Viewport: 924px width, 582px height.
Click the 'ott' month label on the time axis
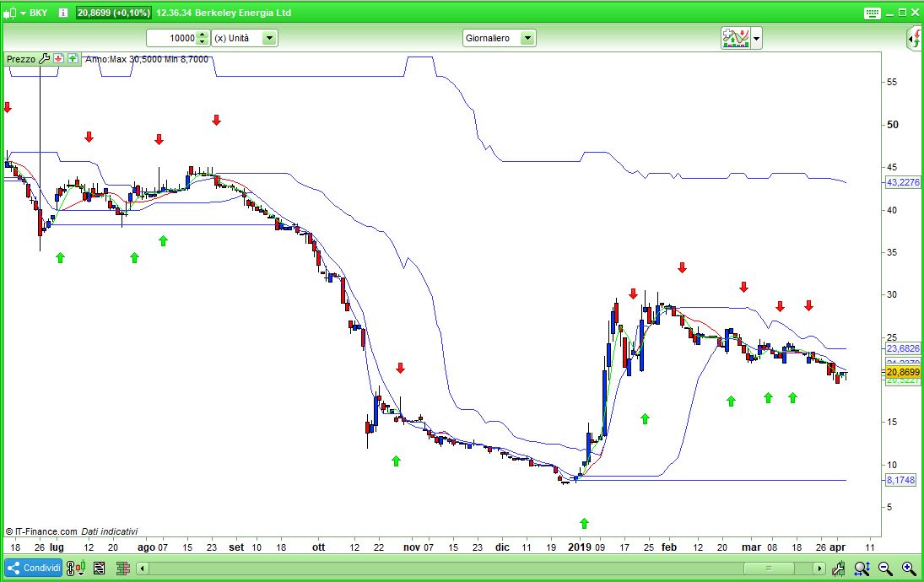(x=318, y=547)
